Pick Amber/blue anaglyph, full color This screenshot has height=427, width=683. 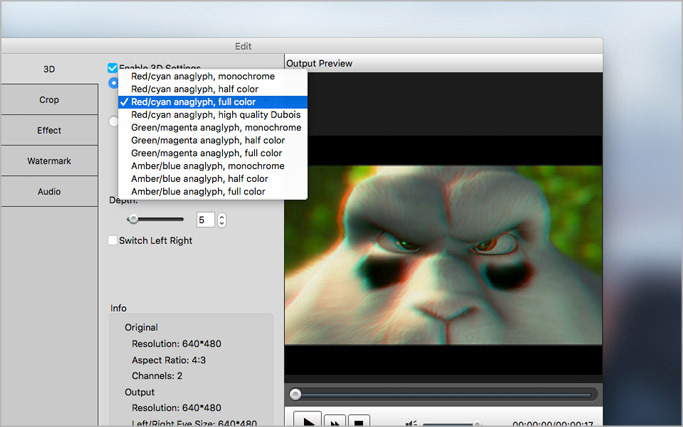(x=213, y=191)
